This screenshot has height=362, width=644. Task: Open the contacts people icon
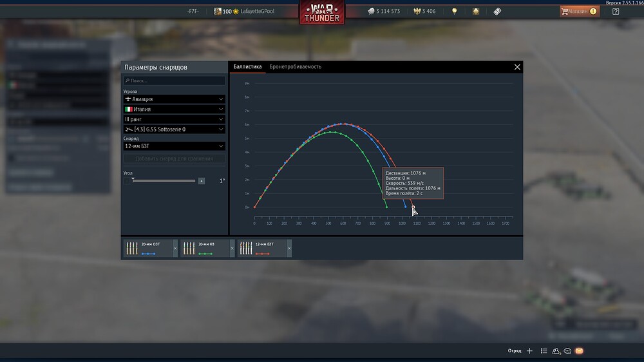tap(556, 351)
